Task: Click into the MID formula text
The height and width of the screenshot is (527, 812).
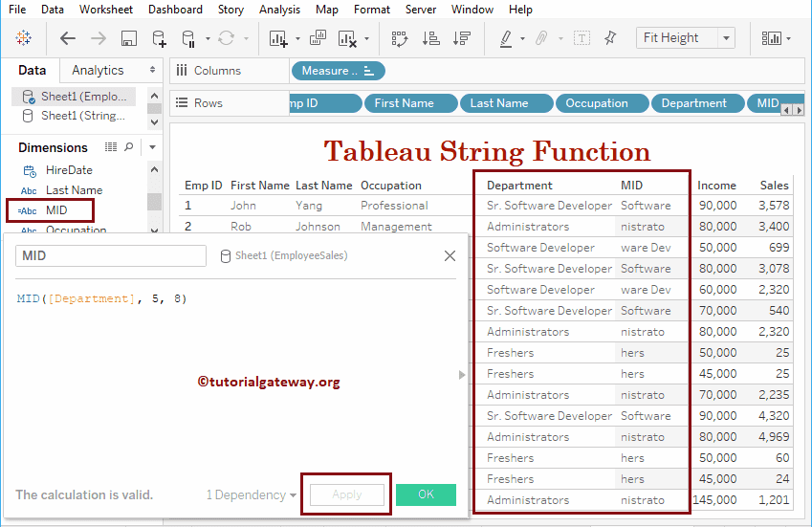Action: [101, 298]
